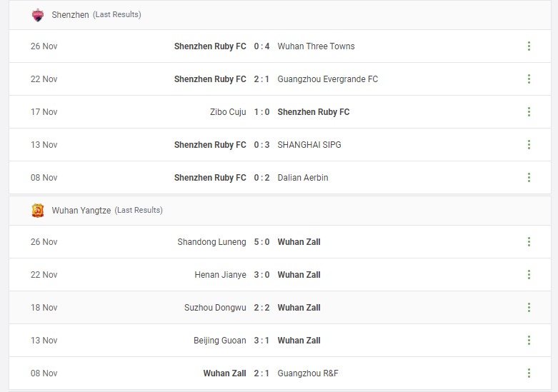Open three-dot menu for Henan Jianye match
This screenshot has height=392, width=558.
point(529,275)
